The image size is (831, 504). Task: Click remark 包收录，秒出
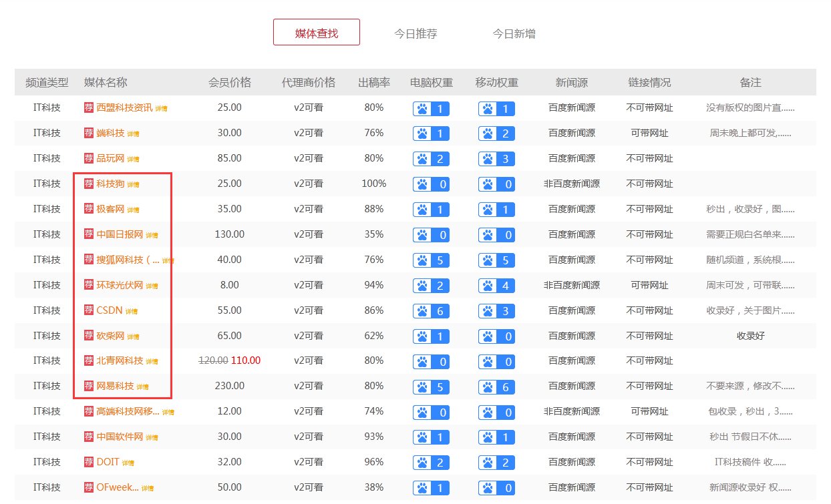751,411
